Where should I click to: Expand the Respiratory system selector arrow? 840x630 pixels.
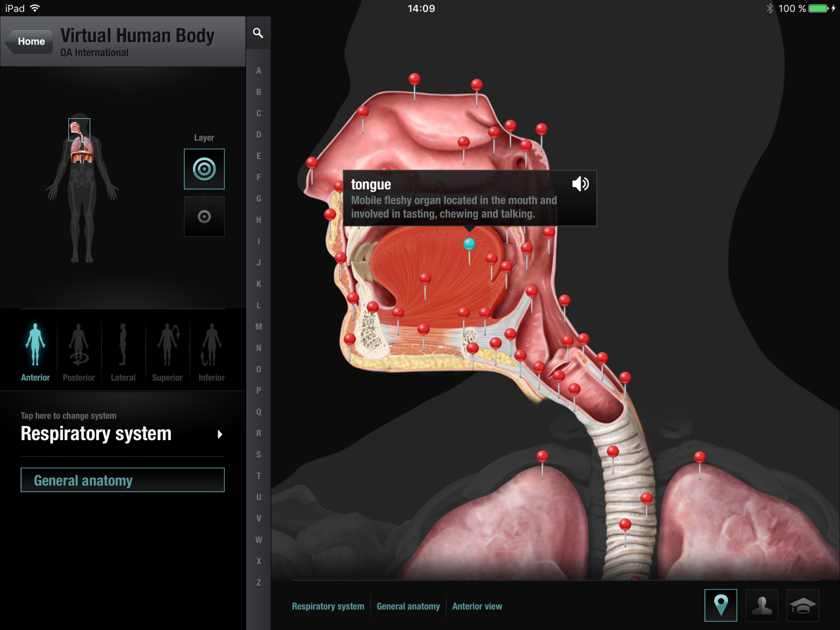click(220, 434)
